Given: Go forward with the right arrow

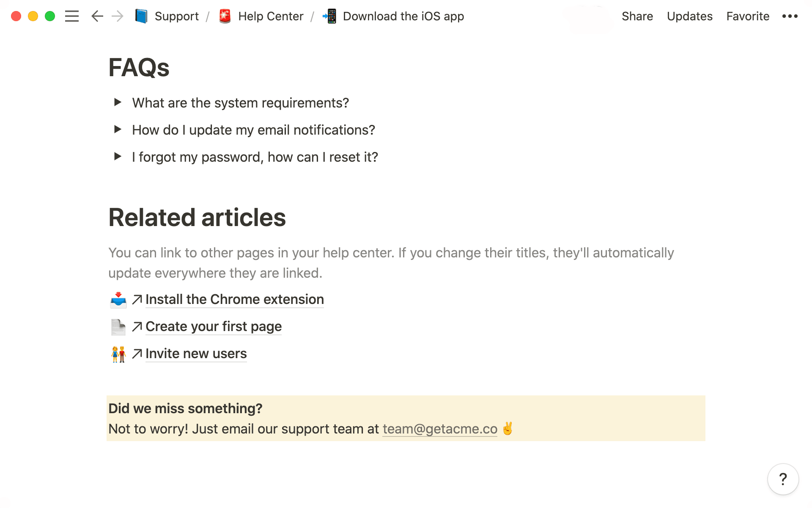Looking at the screenshot, I should tap(118, 17).
